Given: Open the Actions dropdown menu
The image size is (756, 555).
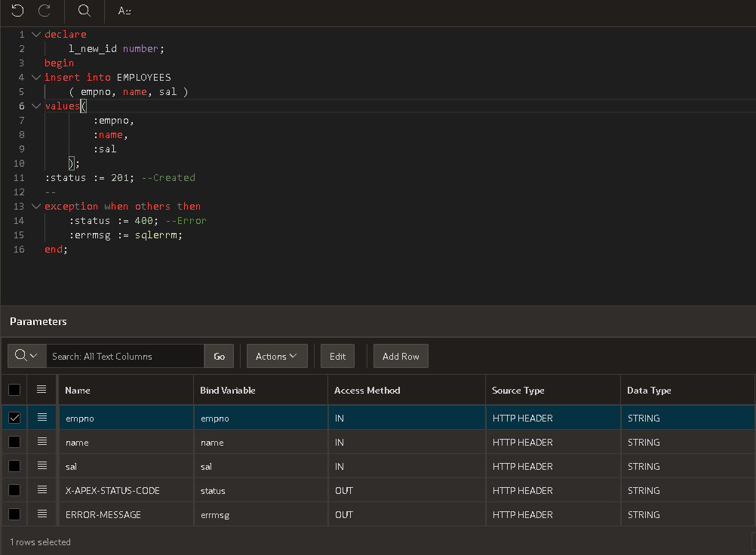Looking at the screenshot, I should pos(277,356).
